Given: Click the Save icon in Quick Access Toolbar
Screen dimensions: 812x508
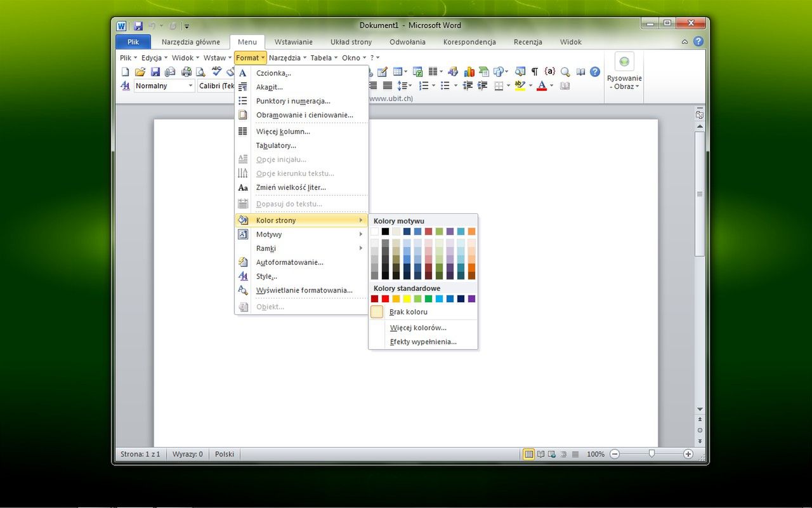Looking at the screenshot, I should [x=138, y=26].
